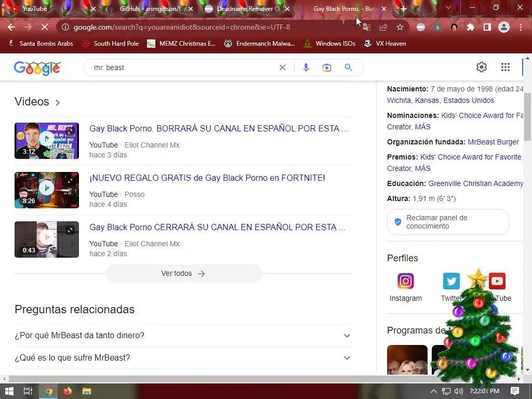Toggle the Chrome side panel icon
The image size is (532, 399).
click(x=487, y=27)
